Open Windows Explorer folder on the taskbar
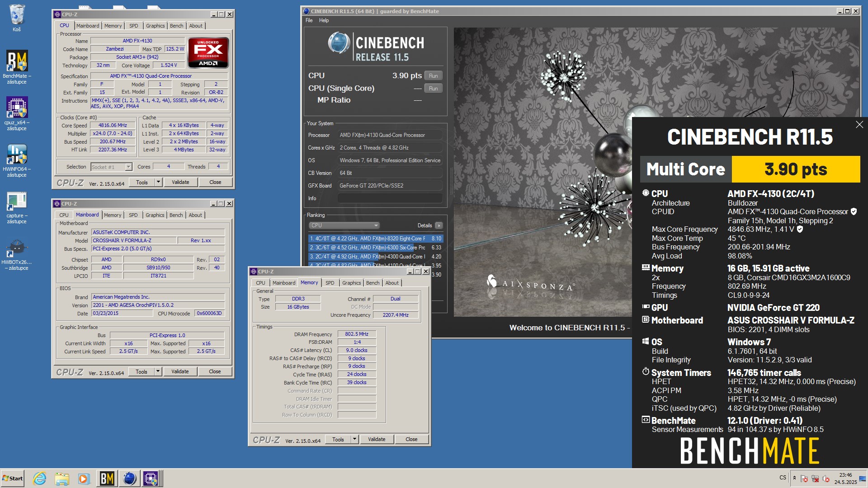 [62, 479]
